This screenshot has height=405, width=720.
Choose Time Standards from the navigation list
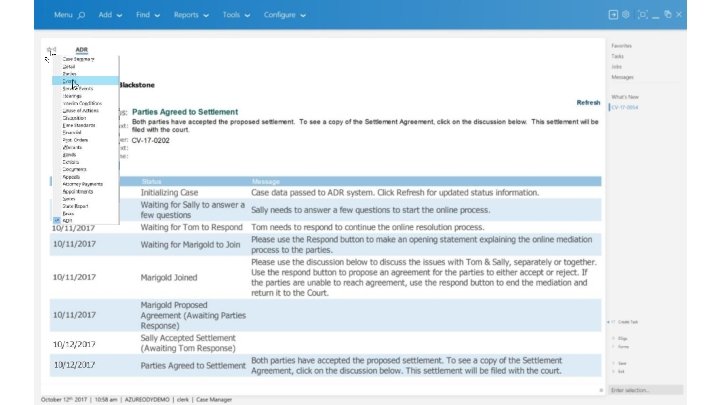click(x=79, y=125)
